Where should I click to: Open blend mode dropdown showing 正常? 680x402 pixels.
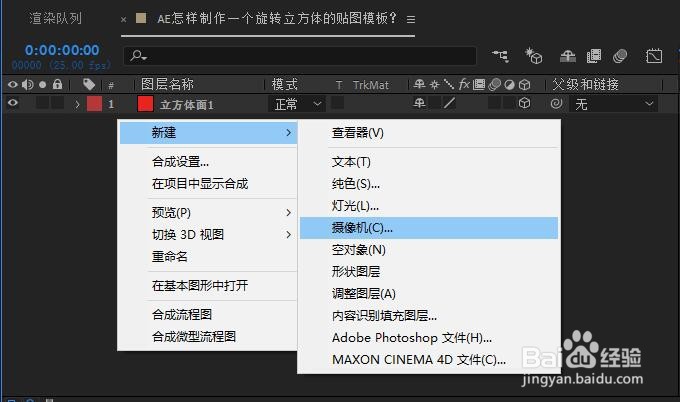click(297, 104)
